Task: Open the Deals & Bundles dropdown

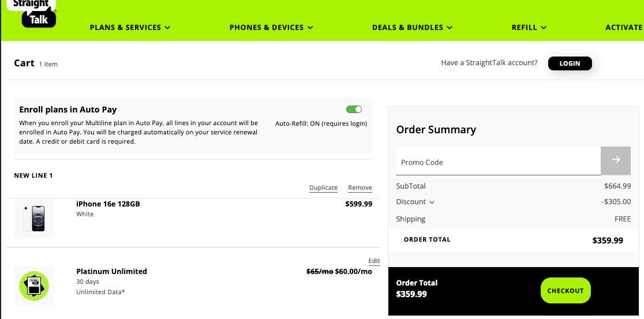Action: tap(412, 27)
